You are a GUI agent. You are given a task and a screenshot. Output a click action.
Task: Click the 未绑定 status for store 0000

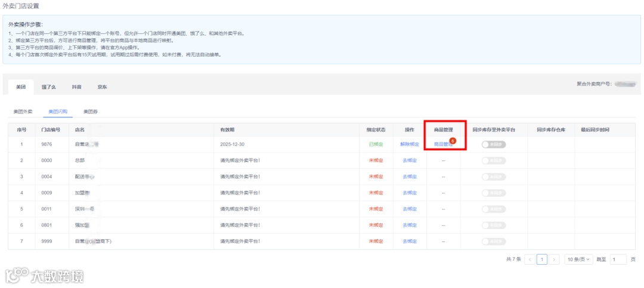pyautogui.click(x=376, y=160)
